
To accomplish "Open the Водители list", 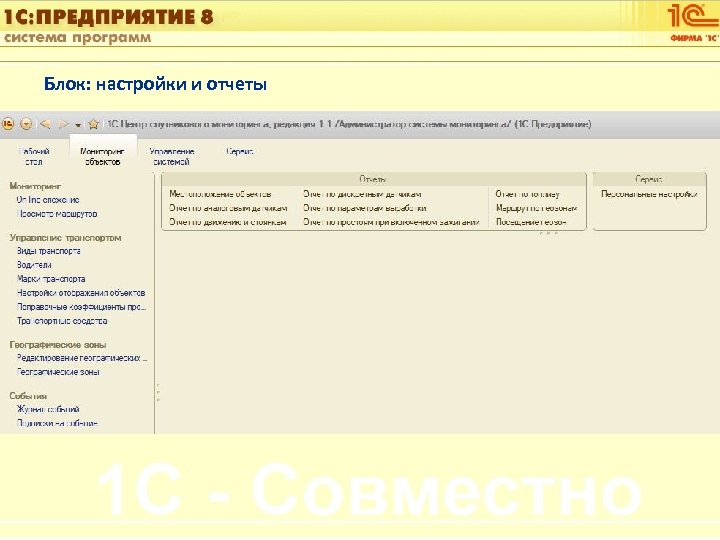I will pos(34,265).
